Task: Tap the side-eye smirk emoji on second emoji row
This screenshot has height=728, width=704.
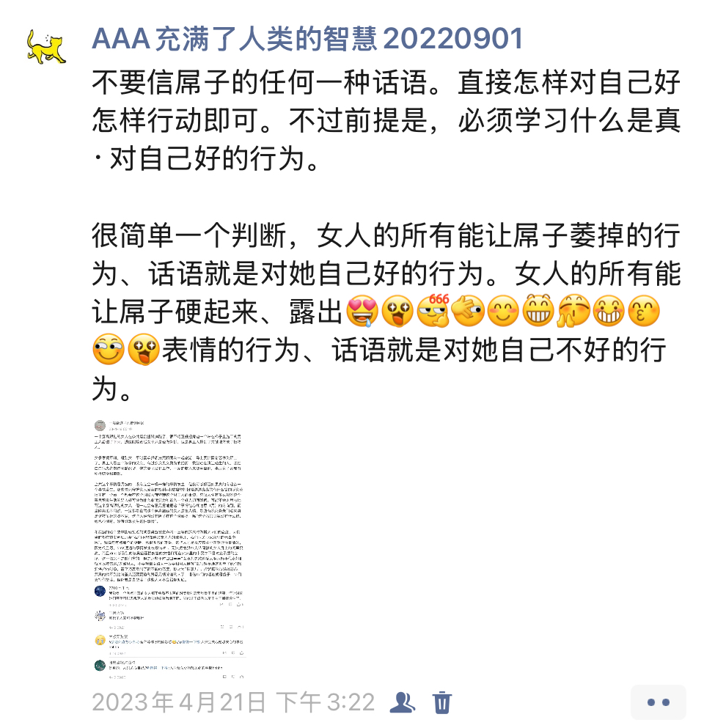Action: point(109,349)
